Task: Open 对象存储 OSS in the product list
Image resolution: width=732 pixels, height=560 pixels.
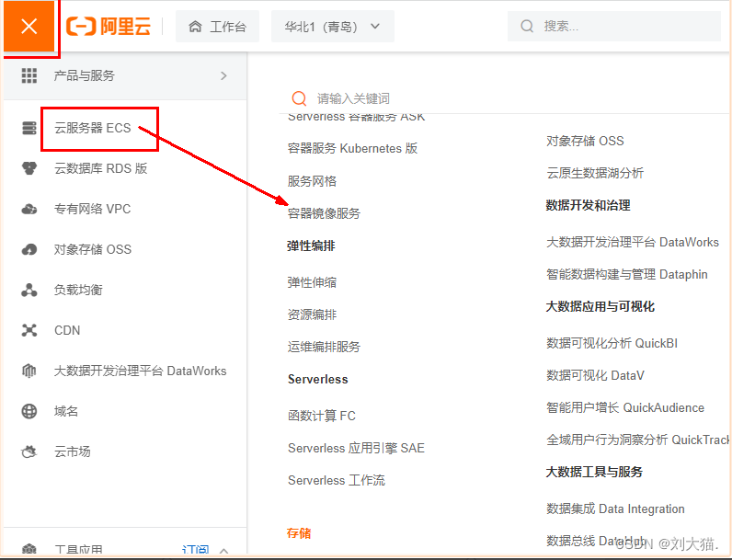Action: (585, 141)
